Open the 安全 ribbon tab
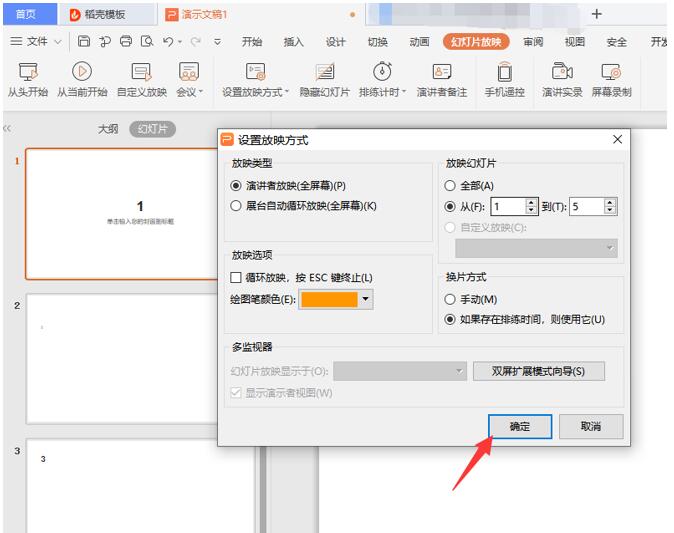The width and height of the screenshot is (674, 533). pos(616,42)
